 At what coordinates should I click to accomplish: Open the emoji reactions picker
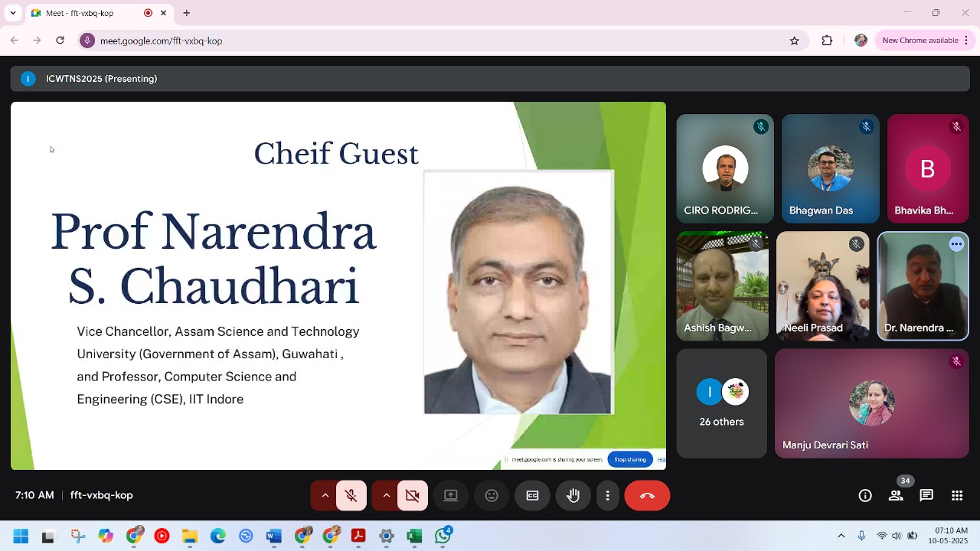[x=492, y=496]
